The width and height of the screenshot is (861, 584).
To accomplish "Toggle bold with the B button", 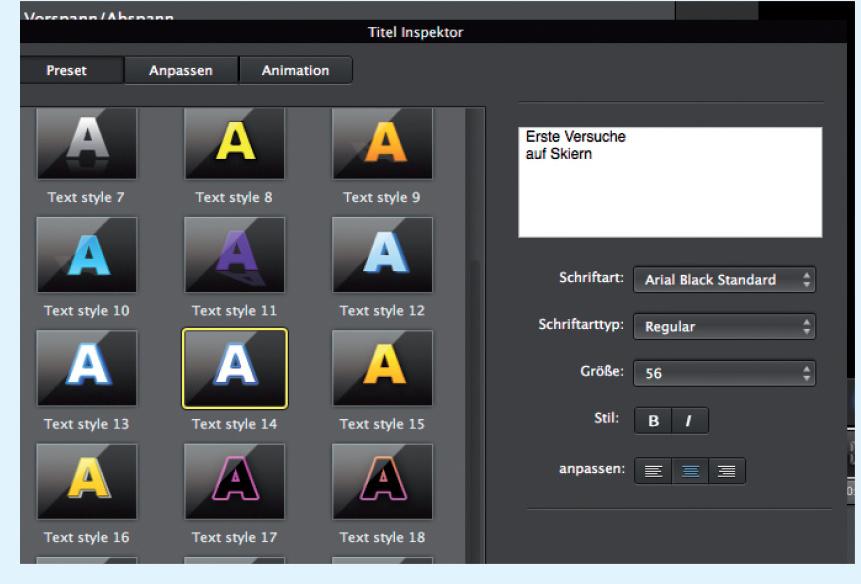I will pos(653,421).
